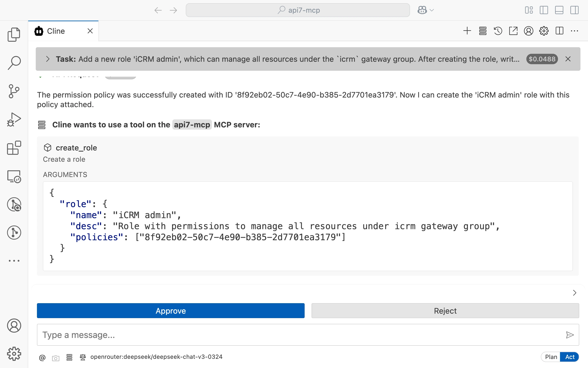Close the current task with X
Viewport: 588px width, 368px height.
[x=568, y=59]
